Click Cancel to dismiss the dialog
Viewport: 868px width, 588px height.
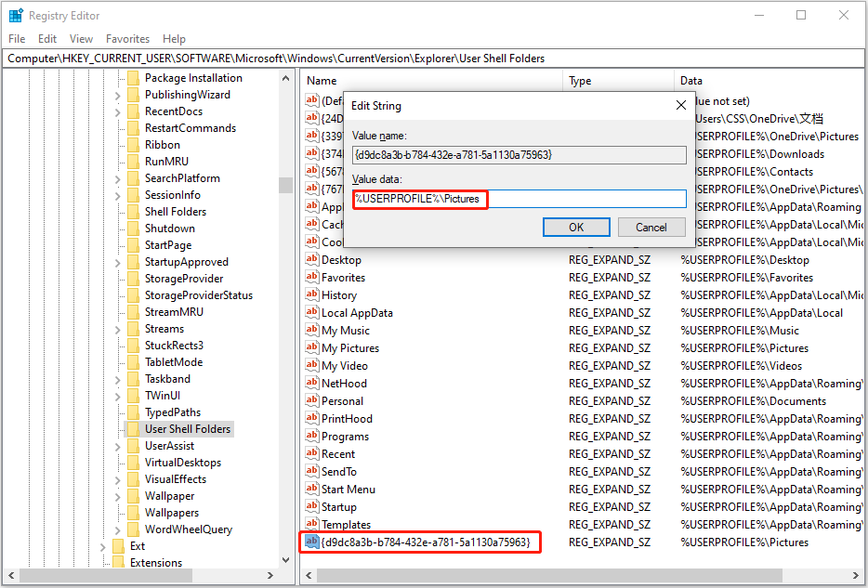pos(651,227)
